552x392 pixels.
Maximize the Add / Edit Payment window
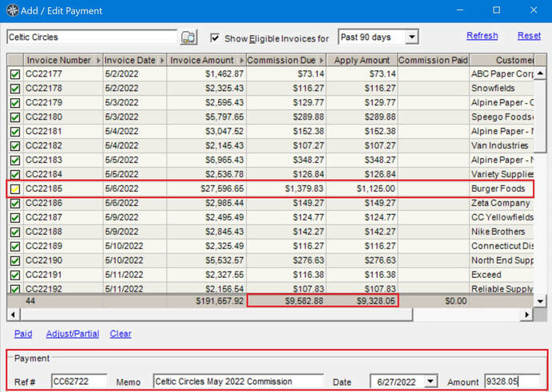[x=496, y=10]
